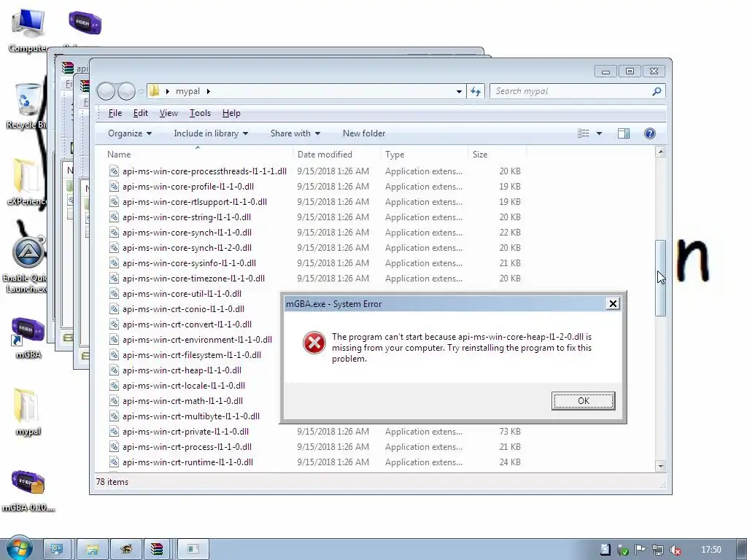The width and height of the screenshot is (747, 560).
Task: Select api-ms-win-crt-multibyte-l1-1-0.dll
Action: [x=193, y=416]
